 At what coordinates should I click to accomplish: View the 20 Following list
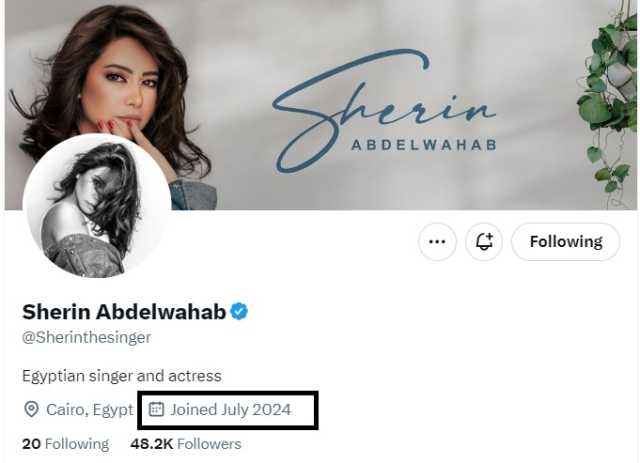(x=66, y=444)
